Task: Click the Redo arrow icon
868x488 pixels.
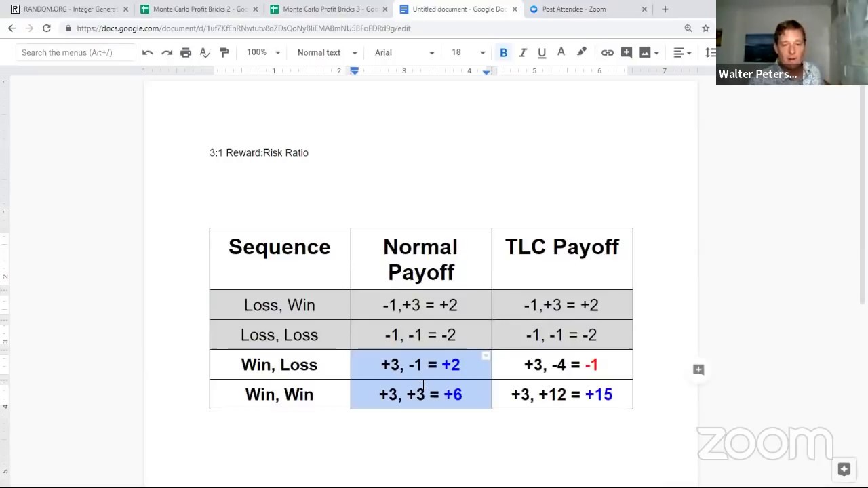Action: point(167,52)
